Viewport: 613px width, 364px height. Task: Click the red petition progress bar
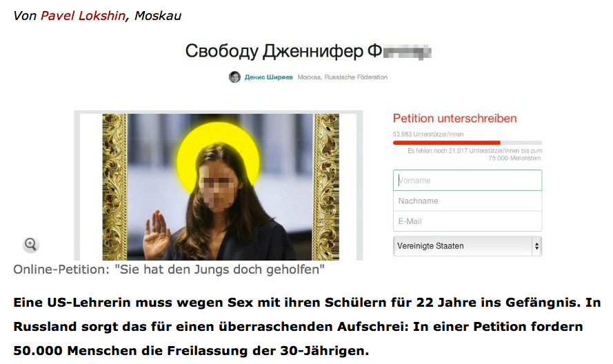pyautogui.click(x=446, y=143)
